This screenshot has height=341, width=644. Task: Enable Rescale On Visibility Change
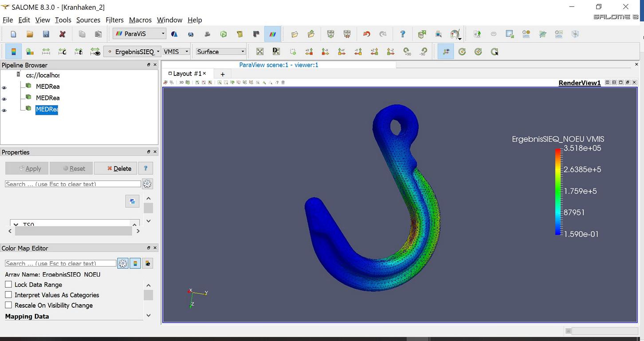8,305
